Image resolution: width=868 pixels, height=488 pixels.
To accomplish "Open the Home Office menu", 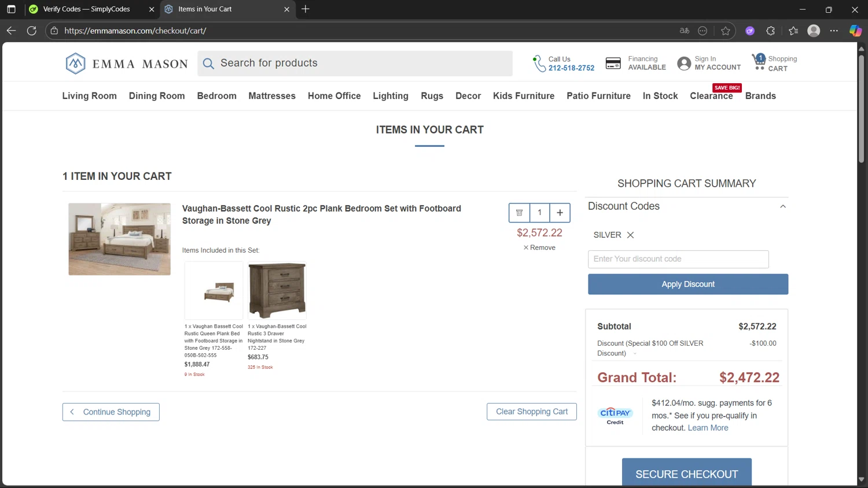I will [x=334, y=96].
